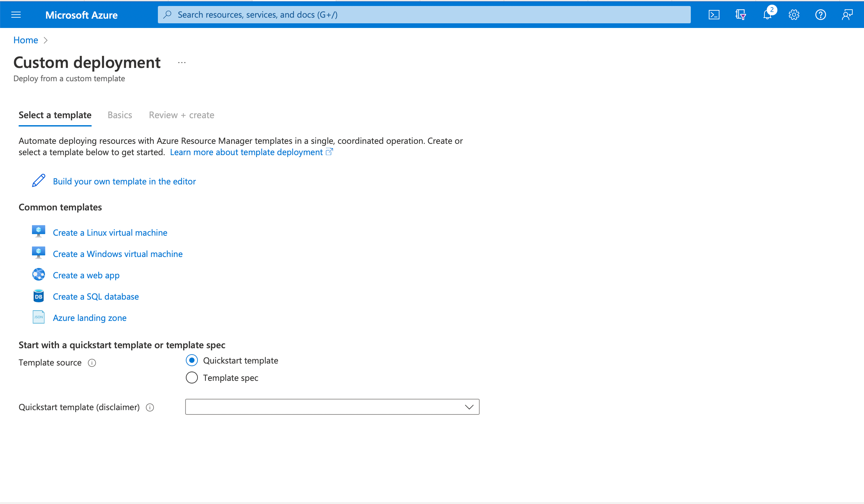The width and height of the screenshot is (864, 504).
Task: Click the search resources input field
Action: click(x=424, y=15)
